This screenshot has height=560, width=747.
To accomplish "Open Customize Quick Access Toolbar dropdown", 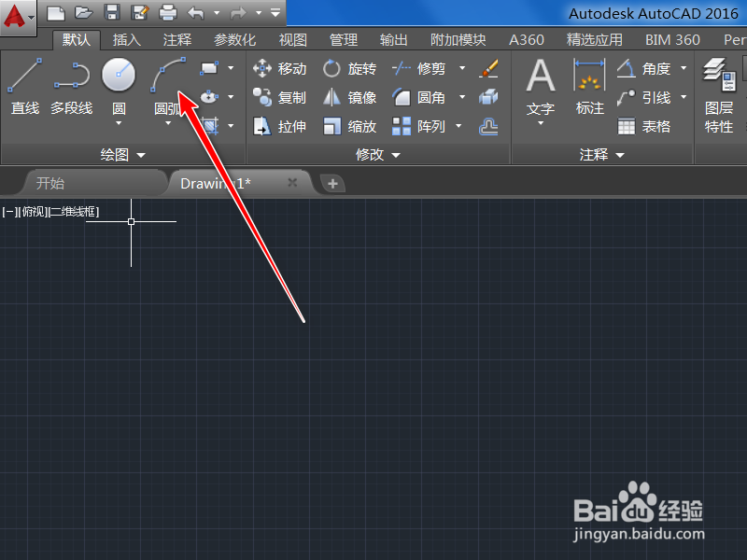I will pos(275,13).
